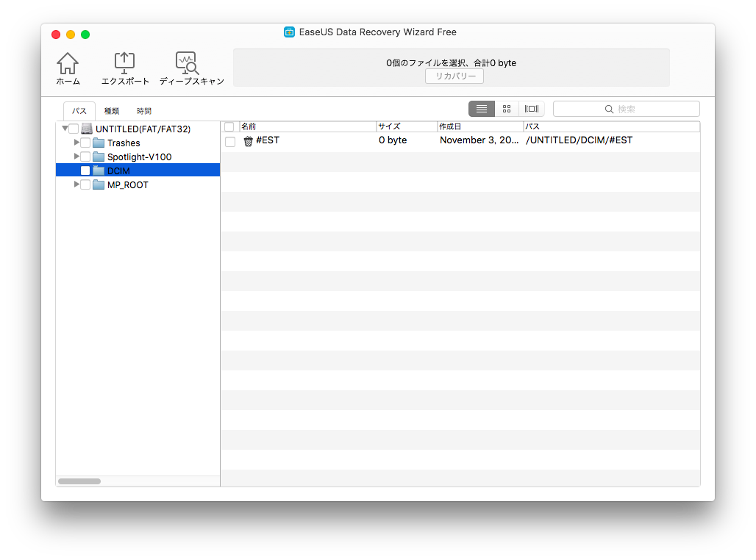Screen dimensions: 756x560
Task: Check the Spotlight-V100 folder checkbox
Action: (85, 157)
